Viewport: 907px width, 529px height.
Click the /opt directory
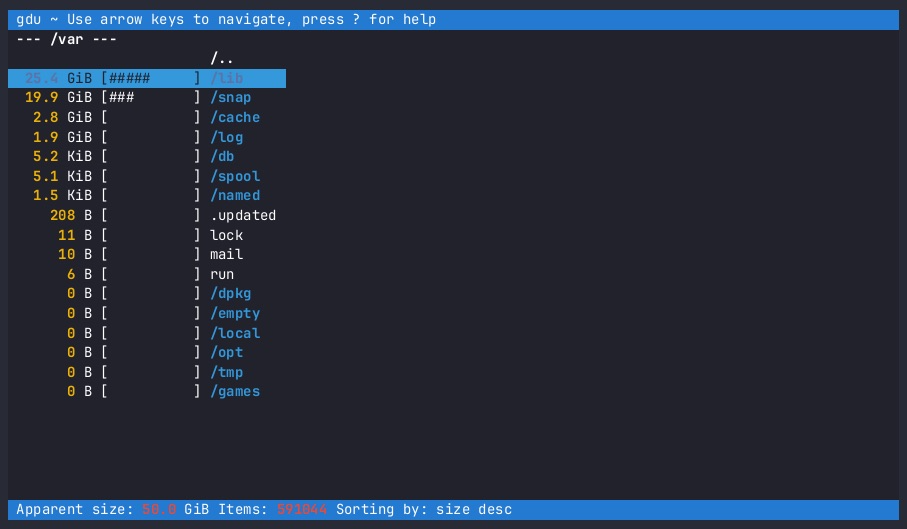[x=227, y=352]
